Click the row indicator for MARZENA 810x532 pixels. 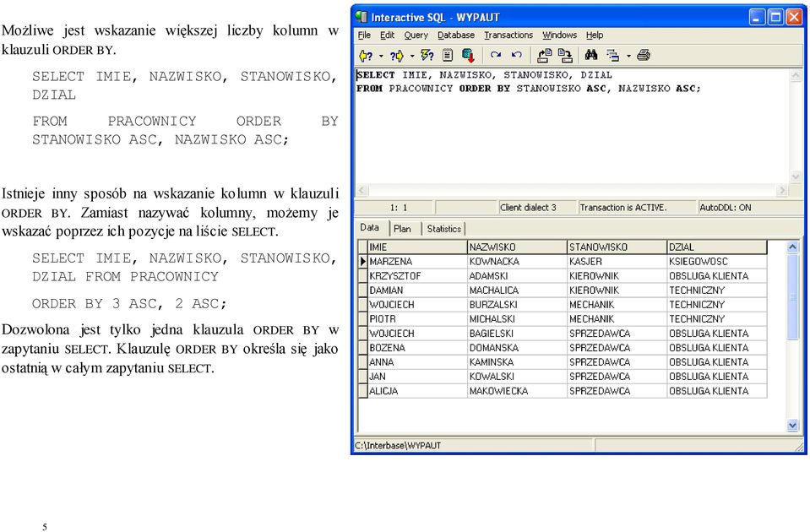click(x=362, y=262)
